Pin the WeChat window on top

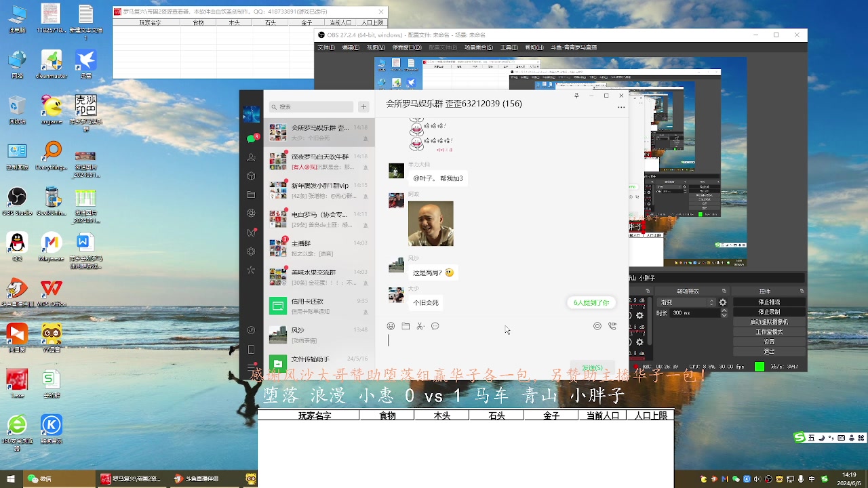[x=576, y=96]
